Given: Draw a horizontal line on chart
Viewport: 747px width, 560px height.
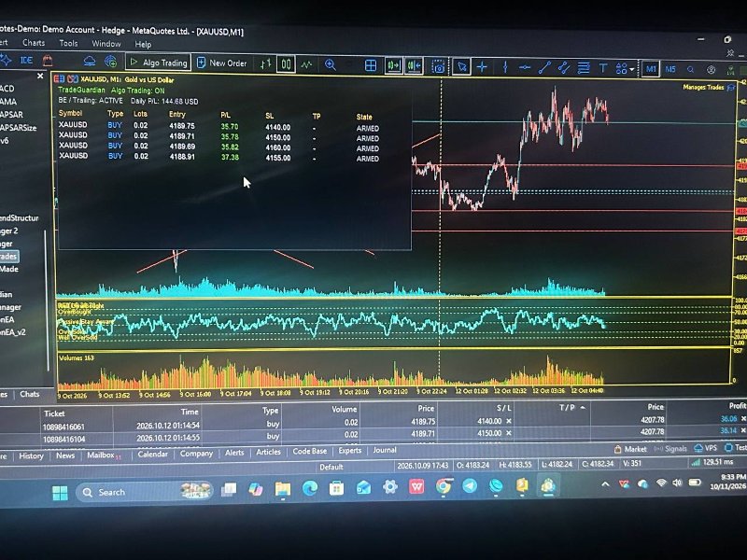Looking at the screenshot, I should coord(525,68).
